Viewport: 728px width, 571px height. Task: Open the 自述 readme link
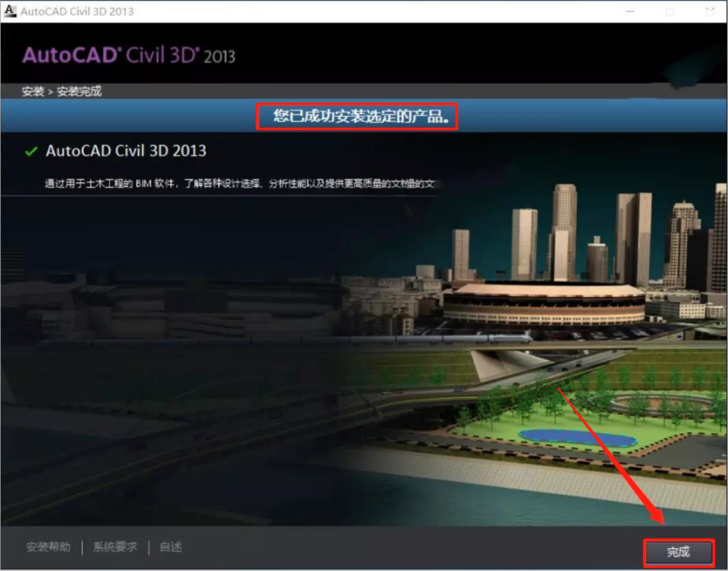pyautogui.click(x=171, y=547)
